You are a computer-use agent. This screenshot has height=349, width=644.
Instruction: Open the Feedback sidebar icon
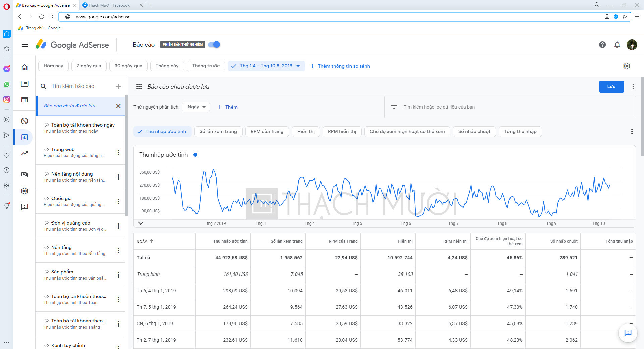tap(24, 207)
